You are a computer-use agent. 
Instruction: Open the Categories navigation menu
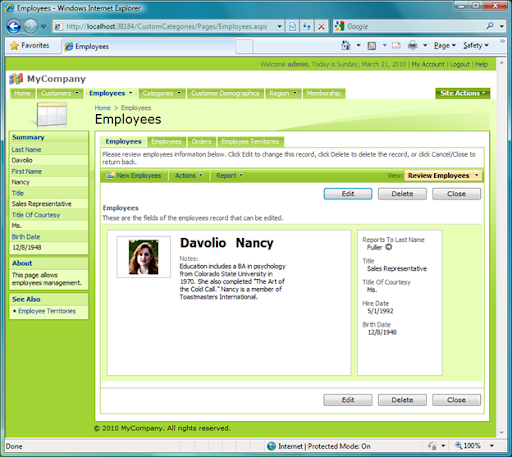(x=162, y=93)
